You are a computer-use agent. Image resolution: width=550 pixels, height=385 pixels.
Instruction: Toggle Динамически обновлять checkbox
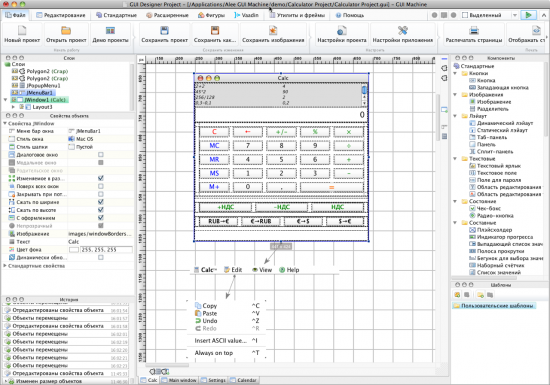101,257
